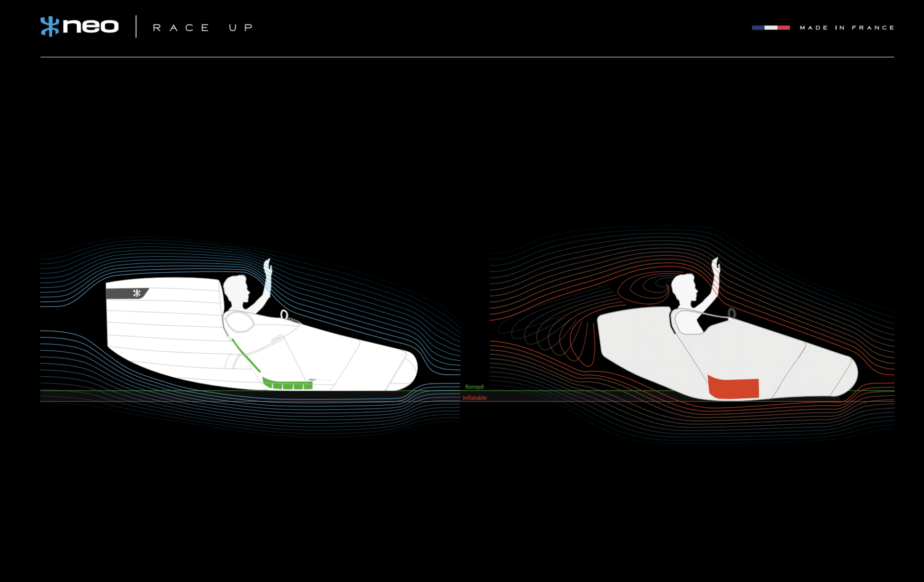Click the green Koroyd label
The image size is (924, 582).
(x=474, y=387)
